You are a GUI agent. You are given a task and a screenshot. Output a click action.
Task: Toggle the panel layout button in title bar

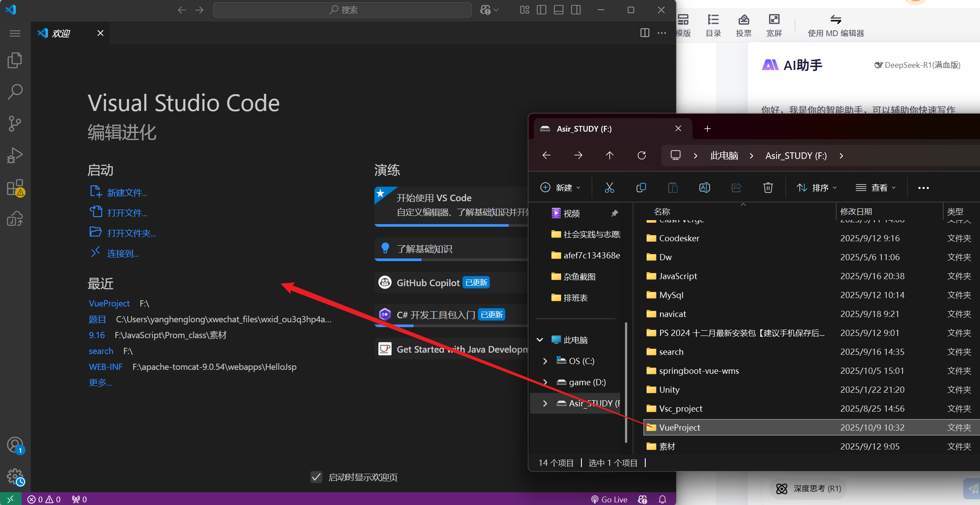coord(558,10)
